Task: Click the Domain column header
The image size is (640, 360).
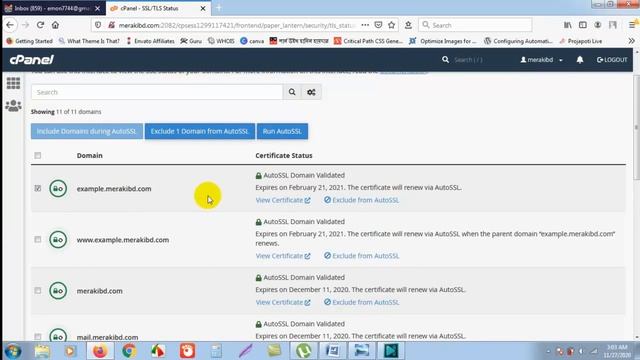Action: point(89,156)
